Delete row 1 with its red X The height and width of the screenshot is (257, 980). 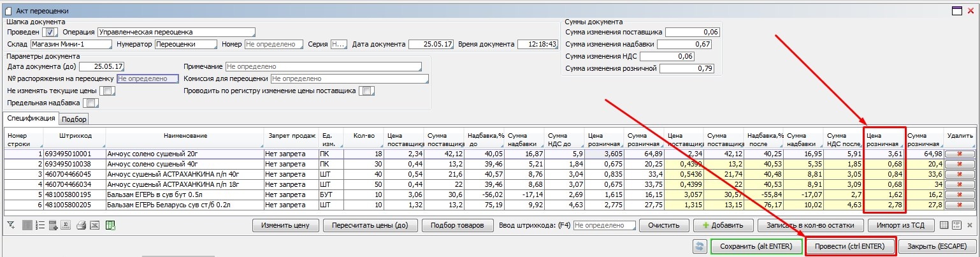[960, 154]
